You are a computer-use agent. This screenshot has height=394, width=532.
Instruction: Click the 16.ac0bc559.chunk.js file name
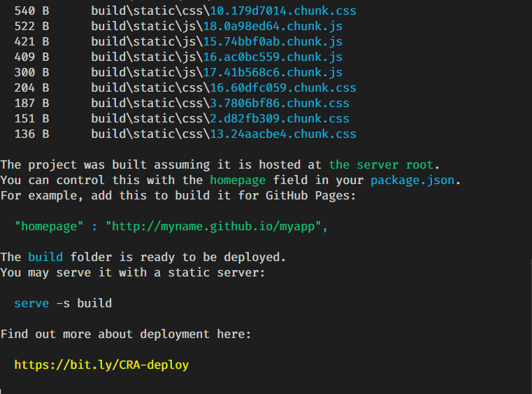point(273,57)
